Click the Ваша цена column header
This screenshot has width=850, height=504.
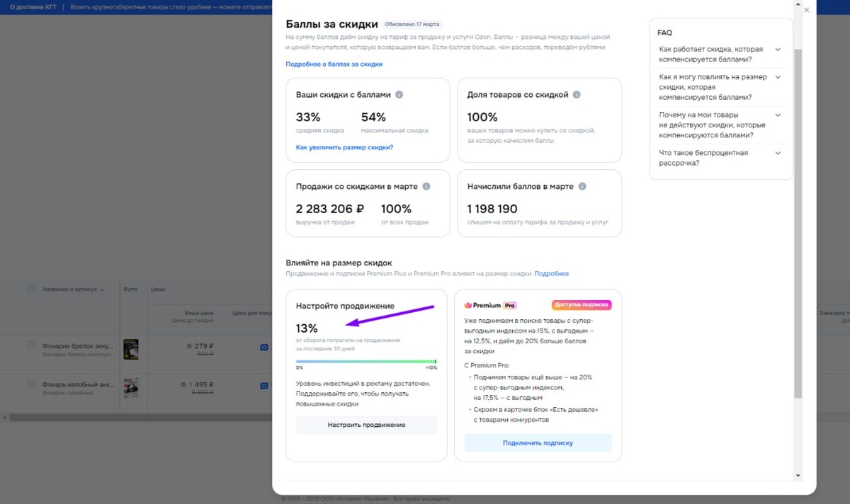click(x=199, y=312)
